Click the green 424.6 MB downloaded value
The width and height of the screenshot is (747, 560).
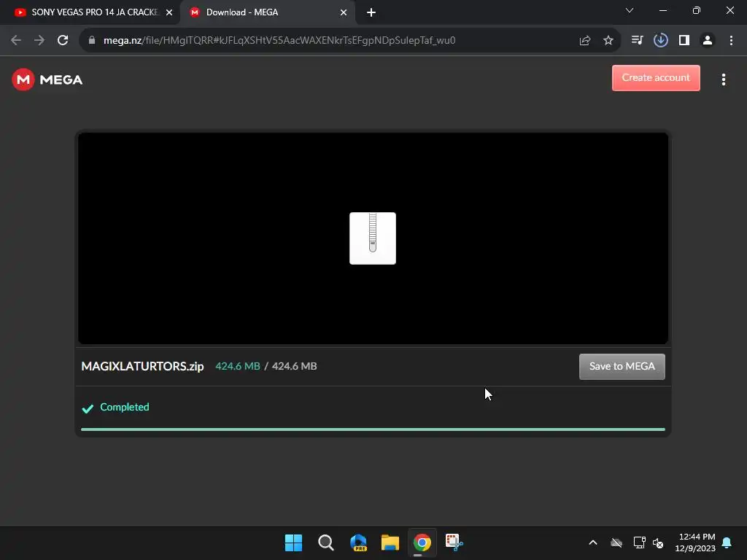point(238,366)
